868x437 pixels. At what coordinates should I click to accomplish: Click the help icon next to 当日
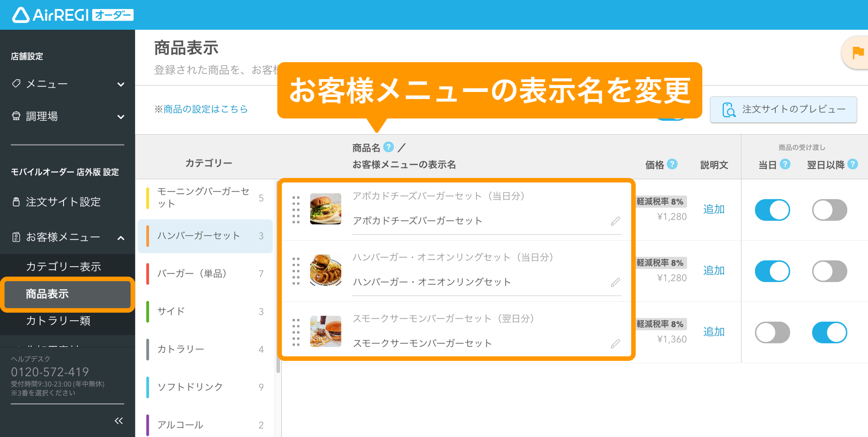pos(785,164)
